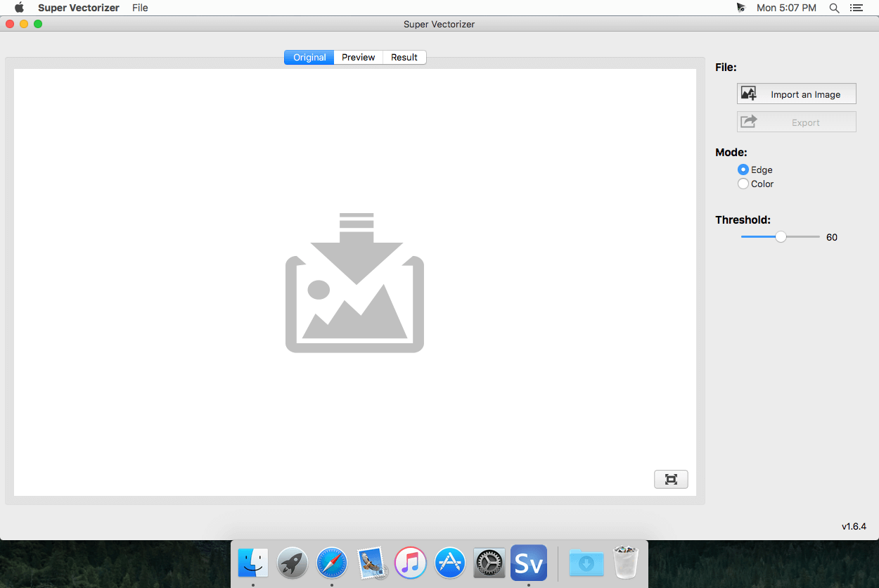Screen dimensions: 879x588
Task: Open Launchpad from the Dock
Action: click(293, 562)
